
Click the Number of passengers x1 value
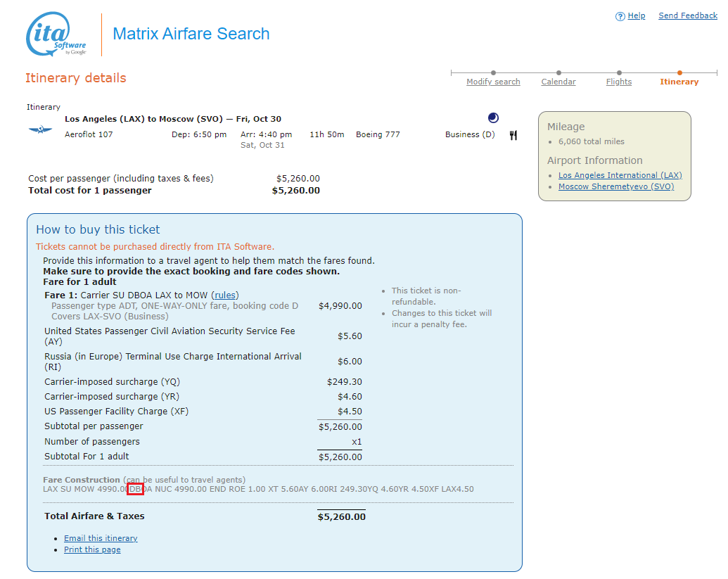click(x=356, y=442)
